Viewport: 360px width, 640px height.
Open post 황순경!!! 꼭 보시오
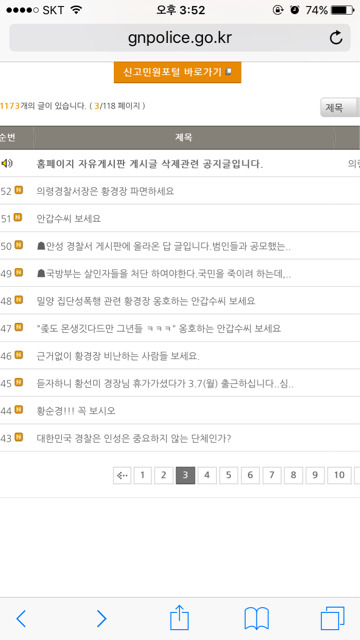76,411
